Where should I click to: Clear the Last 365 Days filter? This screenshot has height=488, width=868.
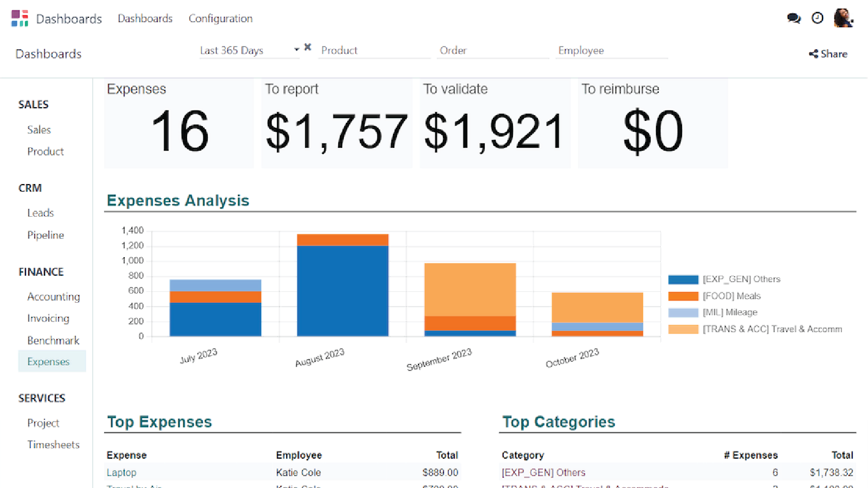click(307, 47)
